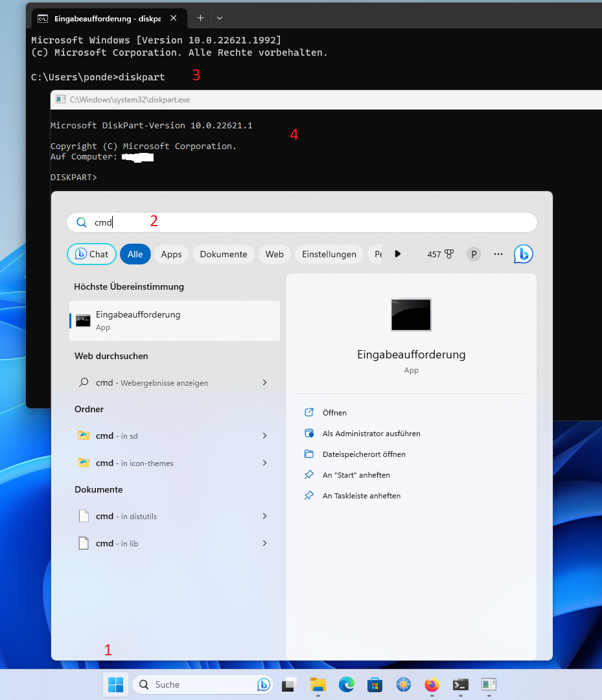Expand chevron for cmd in distutils
602x700 pixels.
tap(264, 516)
